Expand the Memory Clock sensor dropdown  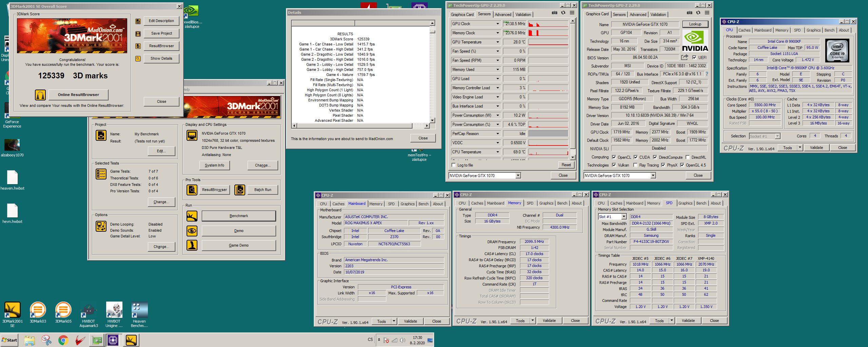498,33
